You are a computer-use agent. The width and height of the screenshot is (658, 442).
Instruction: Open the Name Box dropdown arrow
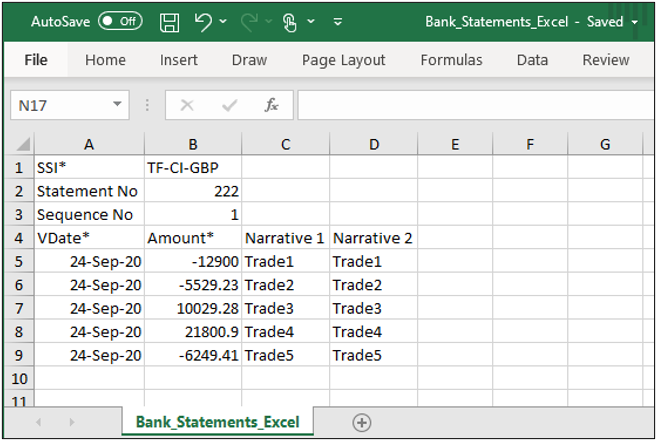[118, 105]
